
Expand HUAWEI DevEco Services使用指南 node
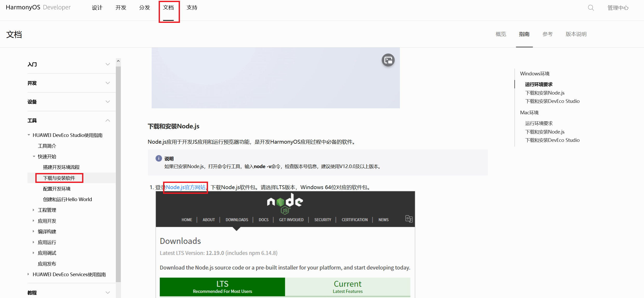coord(29,274)
